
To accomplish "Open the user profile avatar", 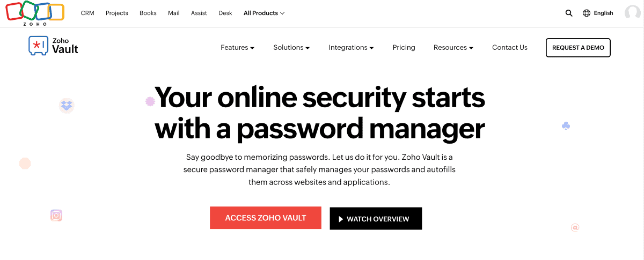I will coord(633,13).
